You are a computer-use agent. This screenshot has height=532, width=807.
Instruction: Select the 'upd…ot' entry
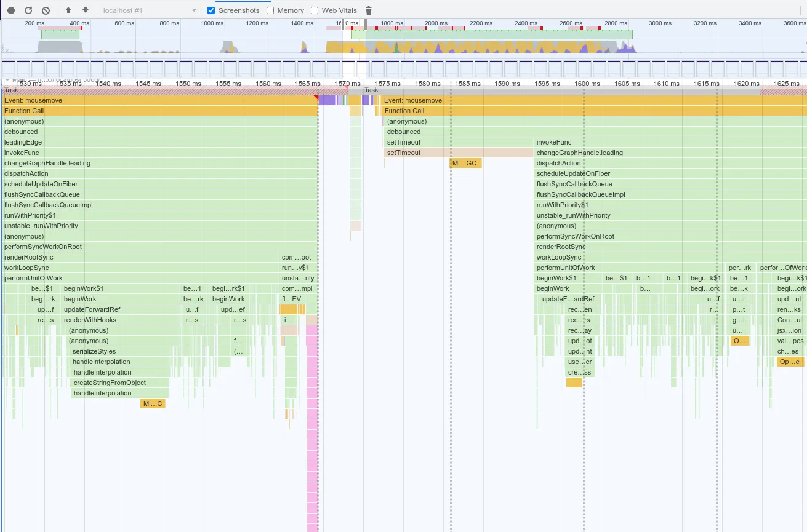(580, 341)
